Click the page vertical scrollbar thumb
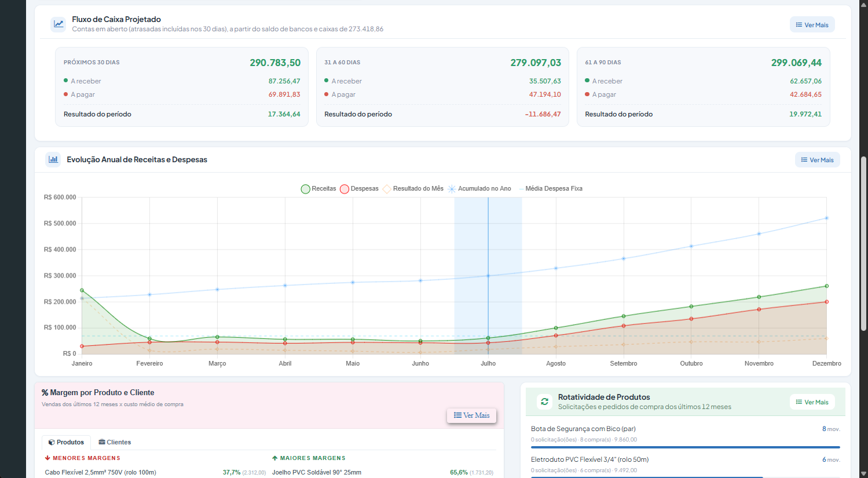Viewport: 868px width, 478px height. pos(863,243)
